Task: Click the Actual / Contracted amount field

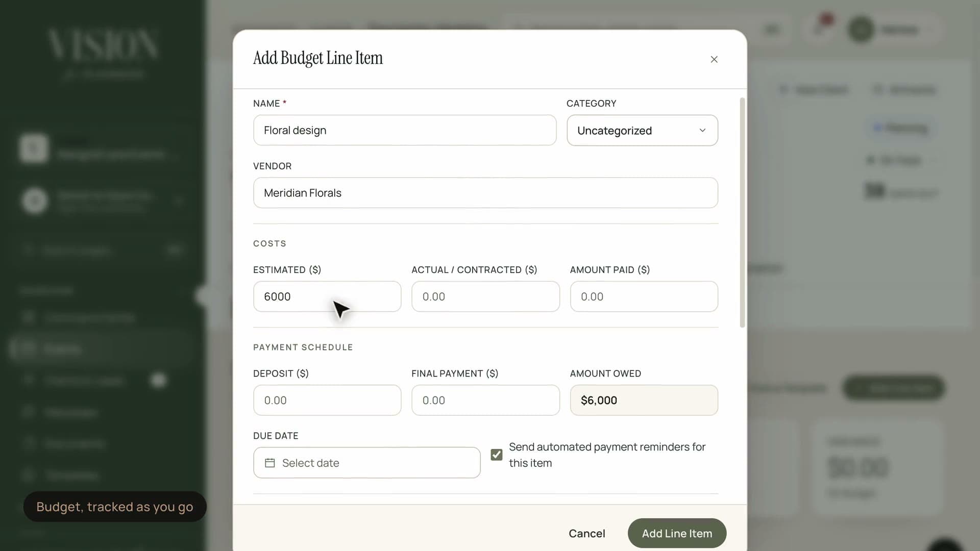Action: tap(485, 296)
